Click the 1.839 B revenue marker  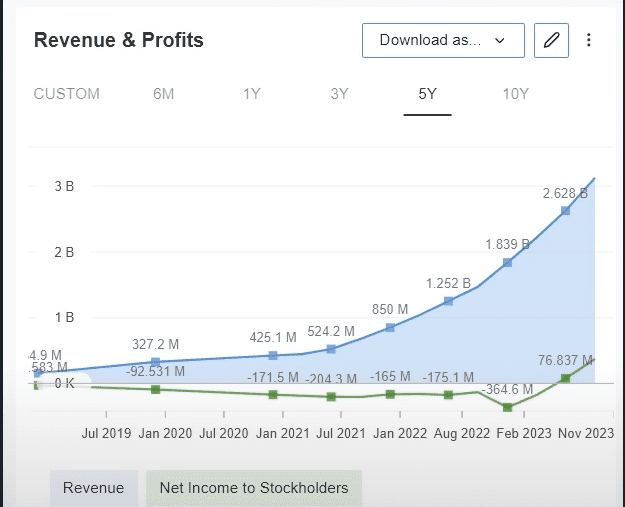point(507,263)
